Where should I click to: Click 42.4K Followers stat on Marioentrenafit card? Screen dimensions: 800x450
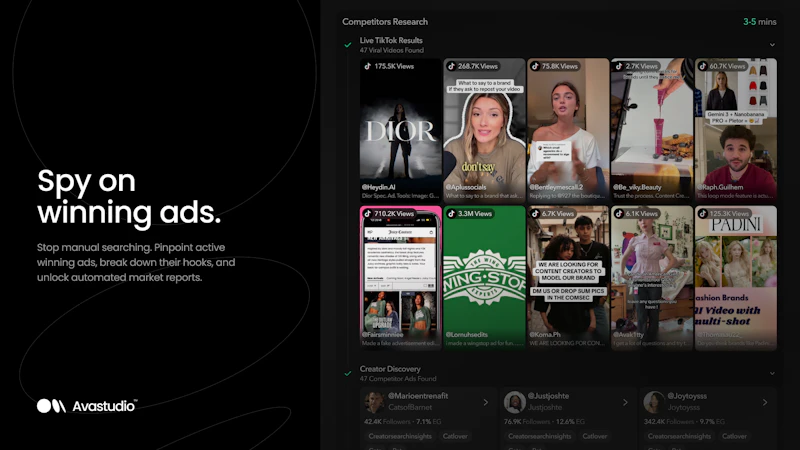(388, 422)
